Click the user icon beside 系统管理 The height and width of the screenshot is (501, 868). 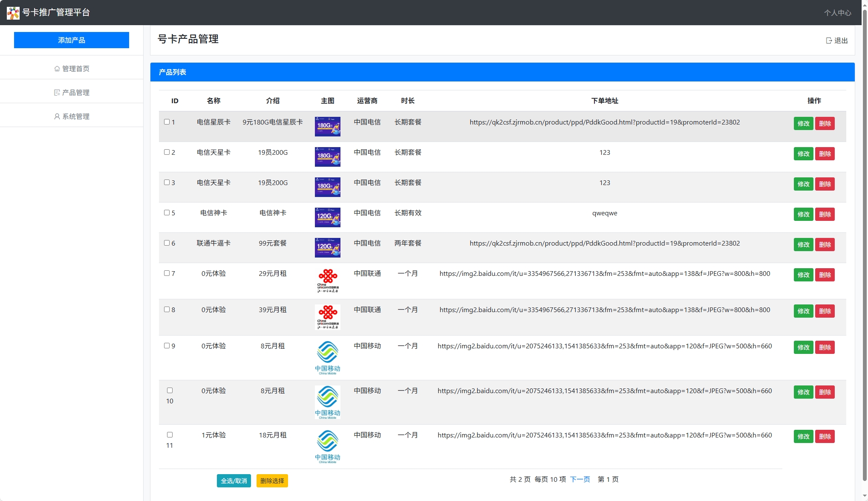(57, 116)
